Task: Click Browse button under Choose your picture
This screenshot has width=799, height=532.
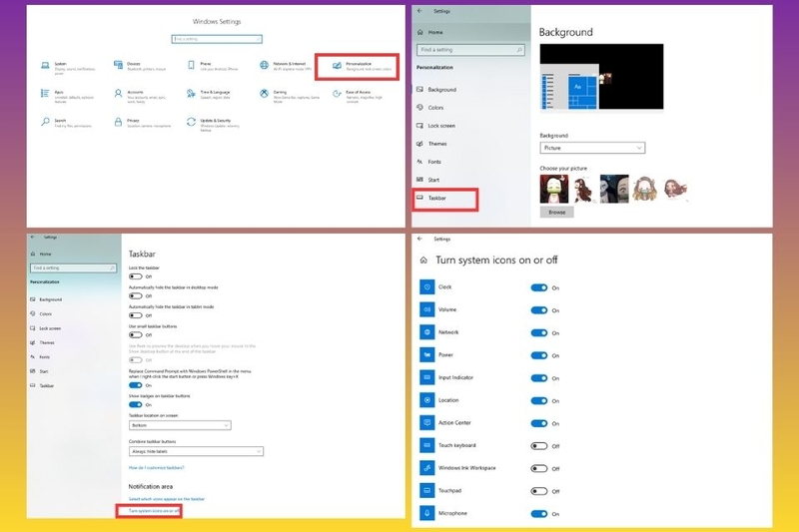Action: [557, 213]
